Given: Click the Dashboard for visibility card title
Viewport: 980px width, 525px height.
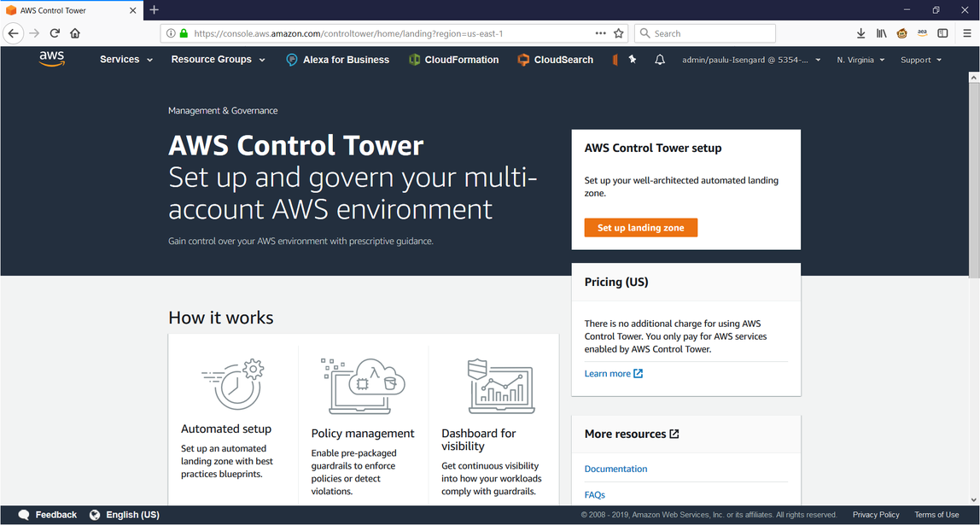Looking at the screenshot, I should point(479,440).
